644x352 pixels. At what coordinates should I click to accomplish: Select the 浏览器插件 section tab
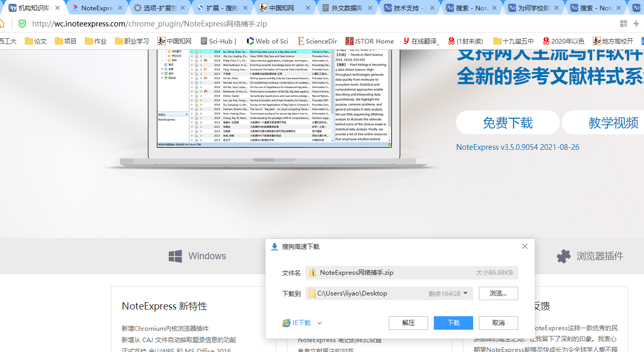(x=590, y=256)
